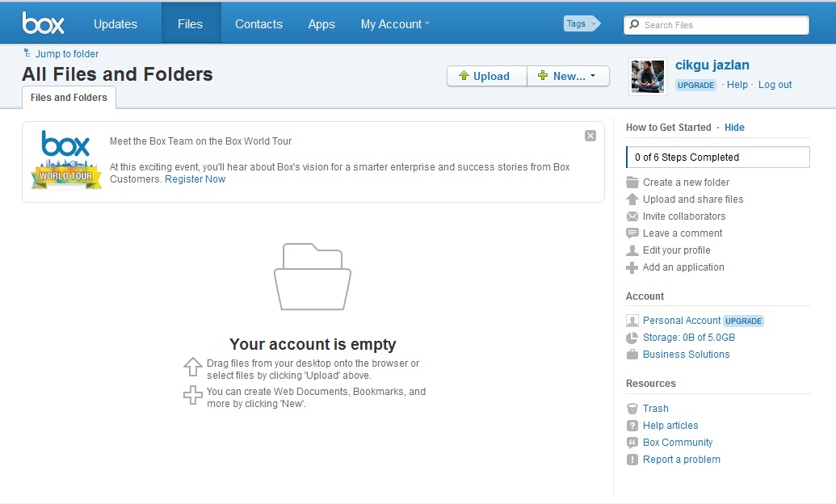The image size is (836, 504).
Task: Expand the My Account menu
Action: 394,23
